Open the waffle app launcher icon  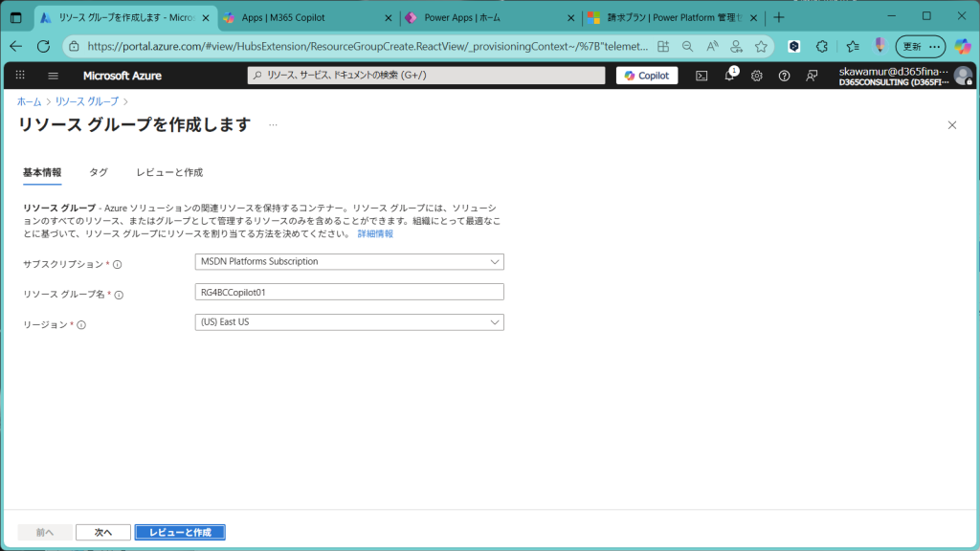[x=20, y=76]
